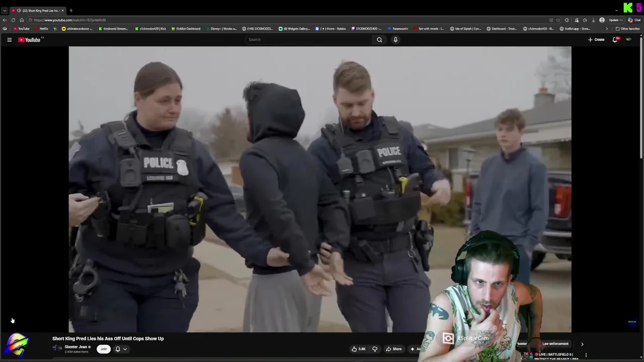Go to YouTube home via logo

coord(30,40)
